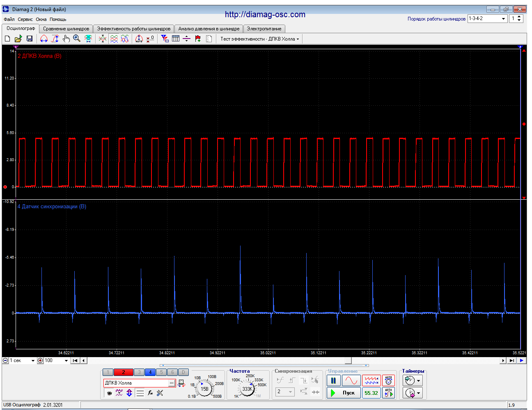The height and width of the screenshot is (410, 532).
Task: Step back one frame in timeline
Action: (x=84, y=360)
